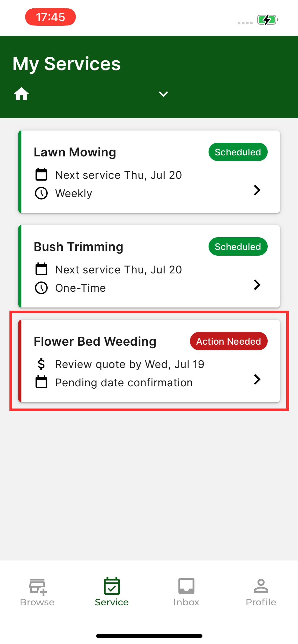This screenshot has height=644, width=298.
Task: Go to the Profile tab icon
Action: tap(261, 586)
